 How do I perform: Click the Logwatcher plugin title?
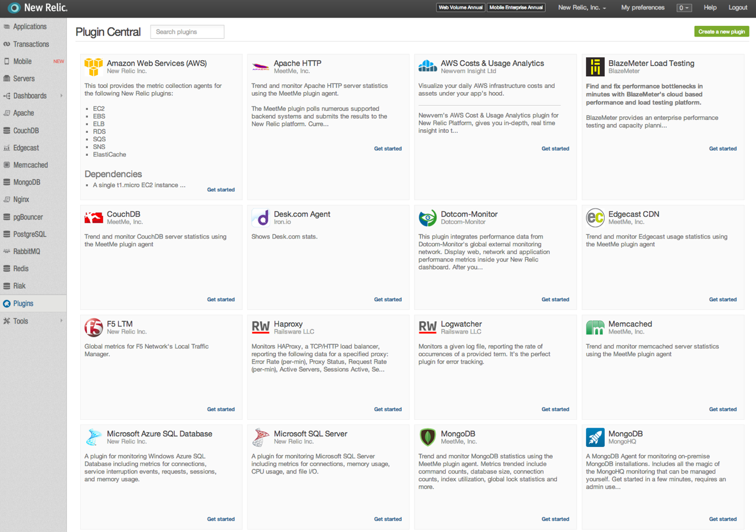click(461, 324)
